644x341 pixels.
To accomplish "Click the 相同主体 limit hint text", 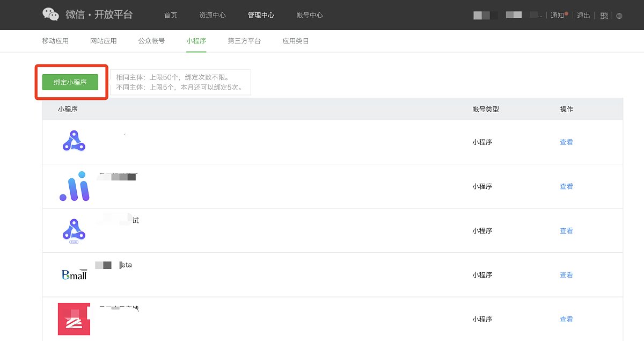I will click(173, 77).
